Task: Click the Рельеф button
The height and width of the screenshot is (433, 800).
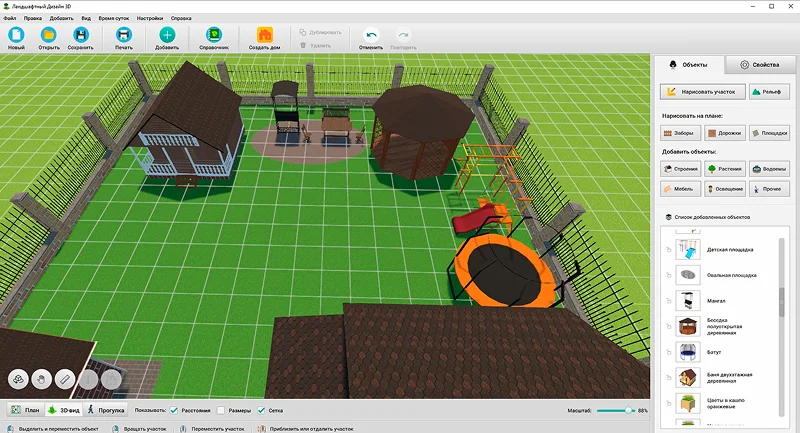Action: pos(769,92)
